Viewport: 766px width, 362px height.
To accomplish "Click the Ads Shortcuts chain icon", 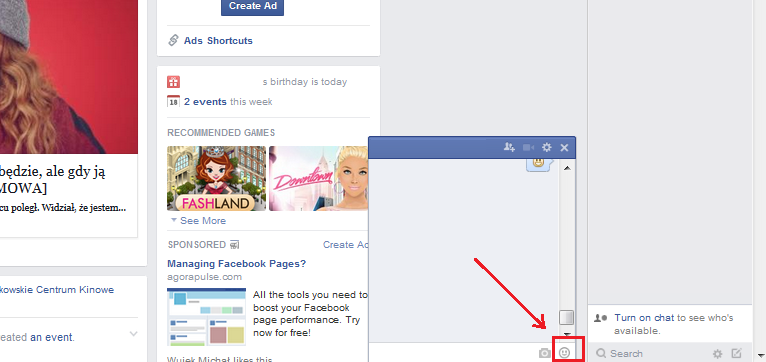I will click(x=173, y=40).
